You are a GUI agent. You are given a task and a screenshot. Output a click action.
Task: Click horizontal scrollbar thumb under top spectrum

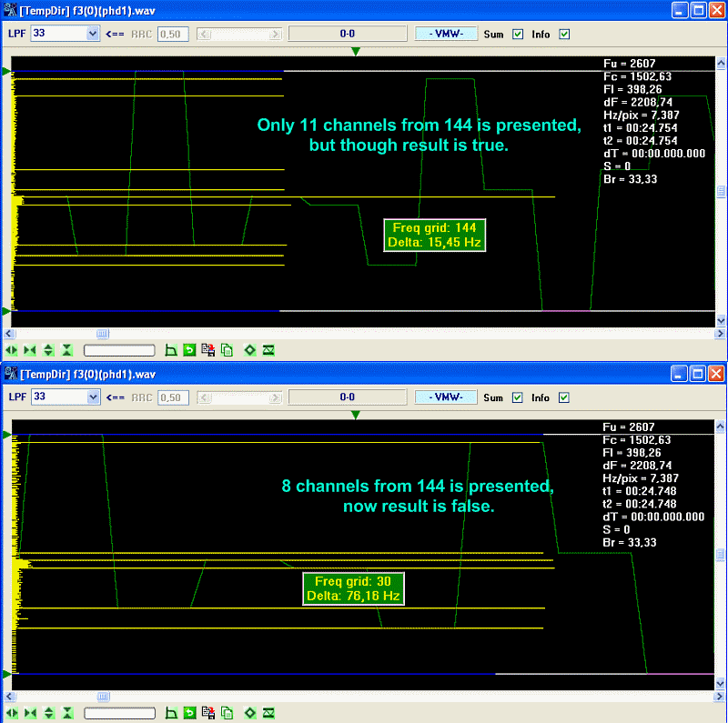pyautogui.click(x=102, y=334)
